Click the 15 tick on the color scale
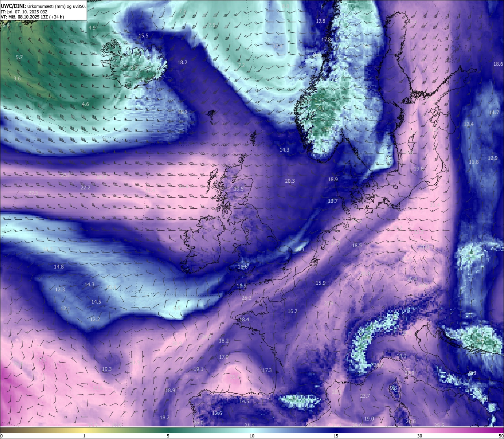The height and width of the screenshot is (439, 504). [336, 436]
